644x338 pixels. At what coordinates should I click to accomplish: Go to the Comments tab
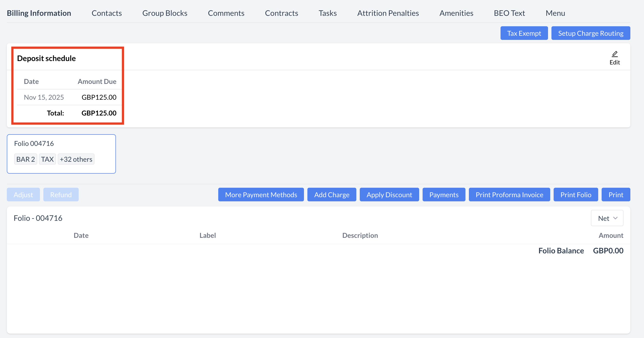226,13
